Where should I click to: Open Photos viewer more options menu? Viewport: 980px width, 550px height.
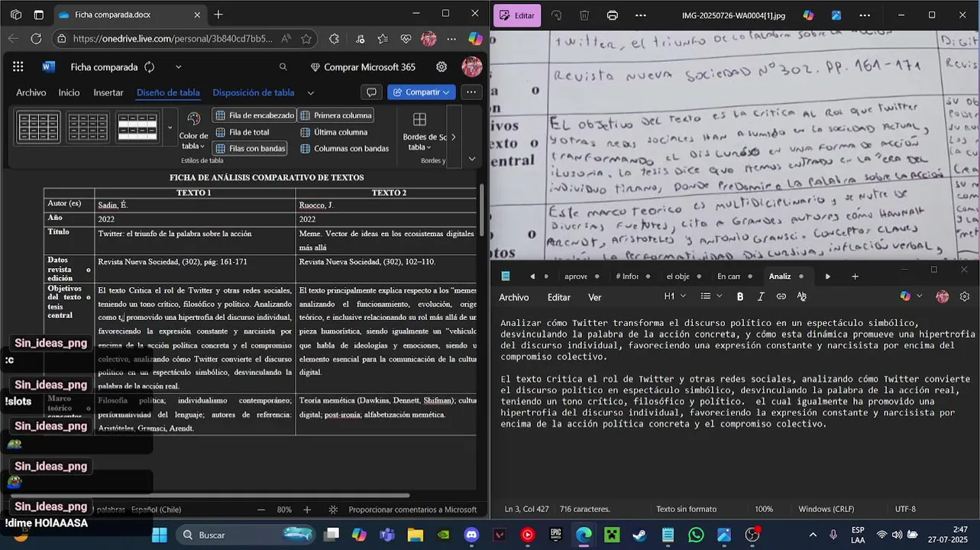640,15
